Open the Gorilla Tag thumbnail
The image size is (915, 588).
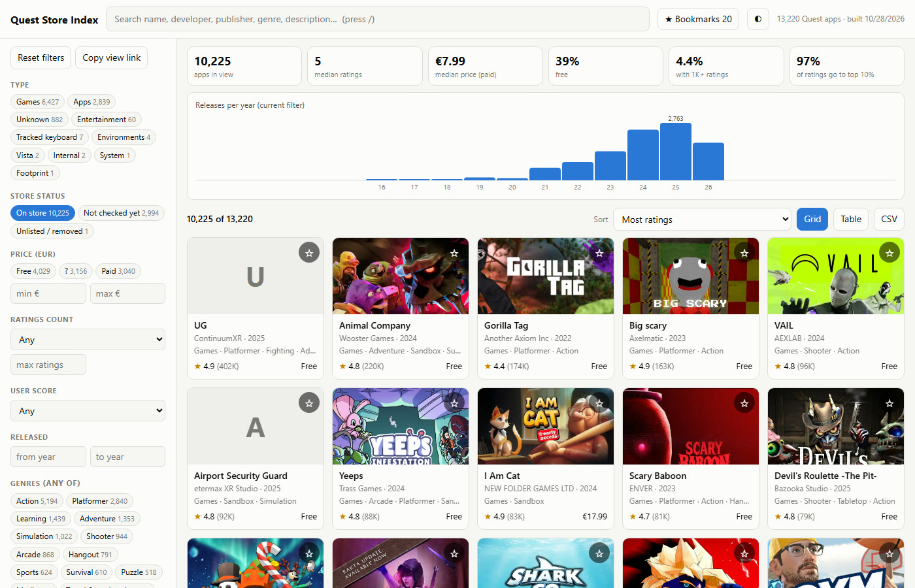pyautogui.click(x=546, y=276)
